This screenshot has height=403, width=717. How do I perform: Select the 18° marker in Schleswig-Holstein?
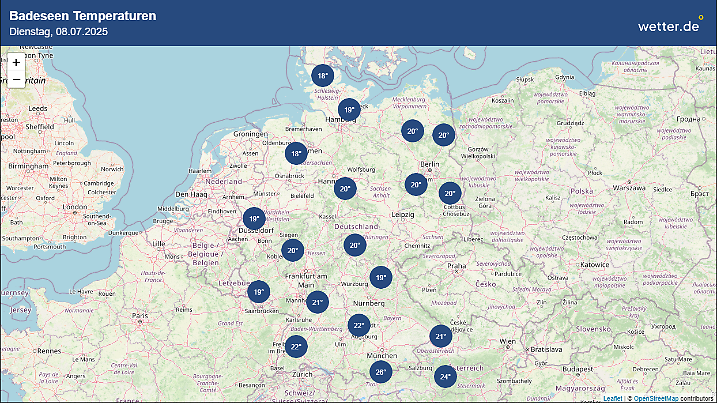(322, 76)
